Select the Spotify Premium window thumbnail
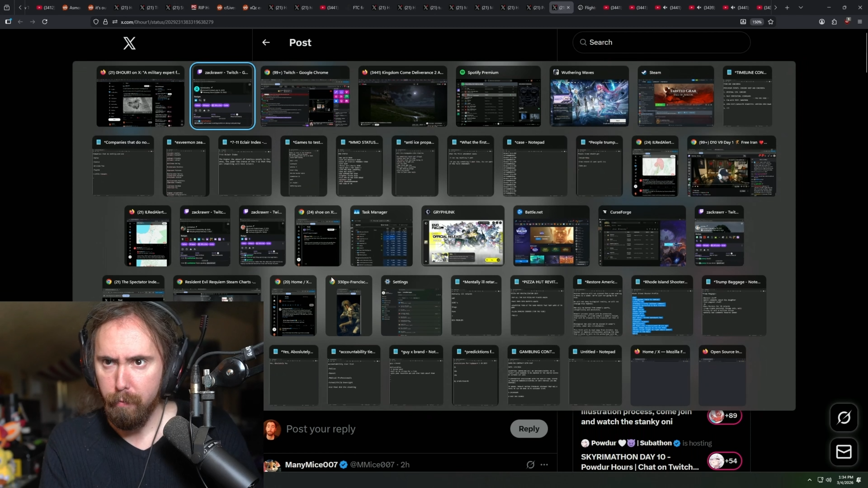868x488 pixels. click(498, 97)
